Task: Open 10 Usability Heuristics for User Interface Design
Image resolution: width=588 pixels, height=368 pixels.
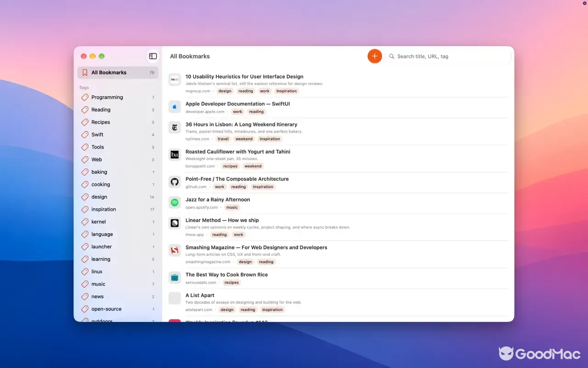Action: coord(244,77)
